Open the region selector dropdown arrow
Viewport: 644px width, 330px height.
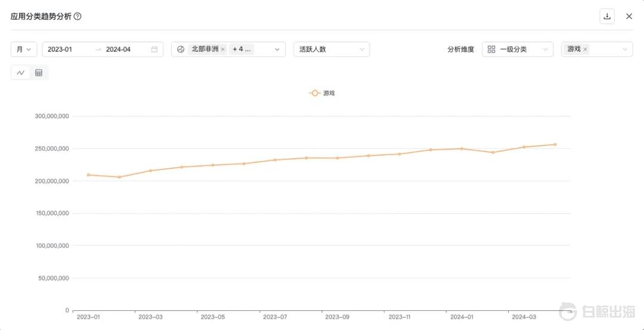coord(277,50)
